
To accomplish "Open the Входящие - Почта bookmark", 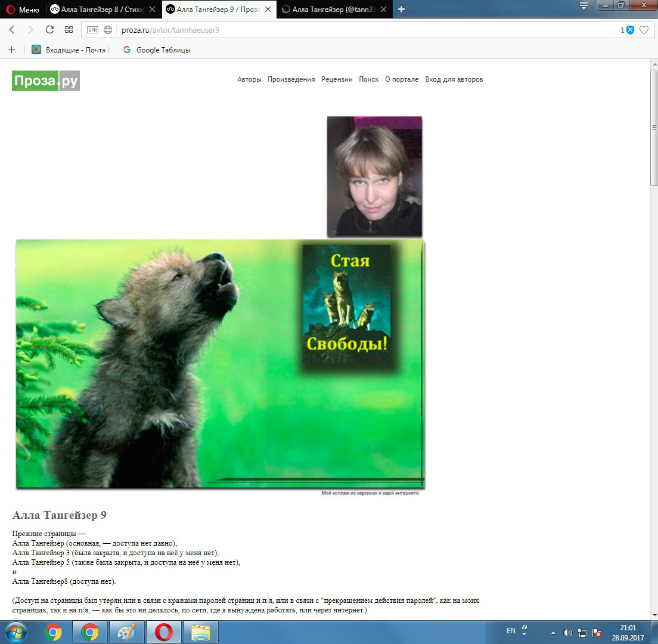I will pos(72,50).
